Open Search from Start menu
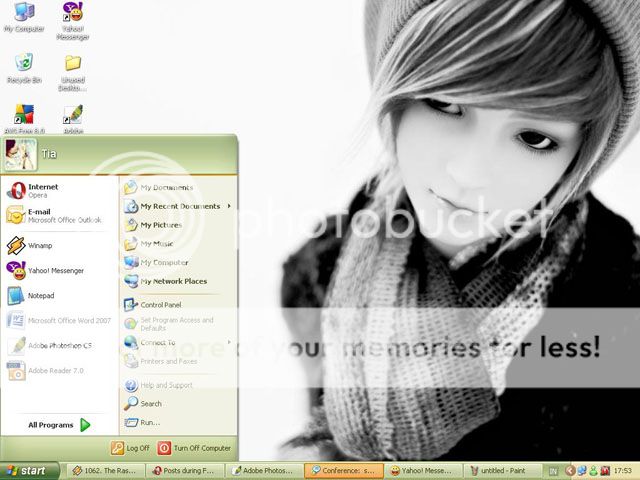640x480 pixels. coord(178,404)
